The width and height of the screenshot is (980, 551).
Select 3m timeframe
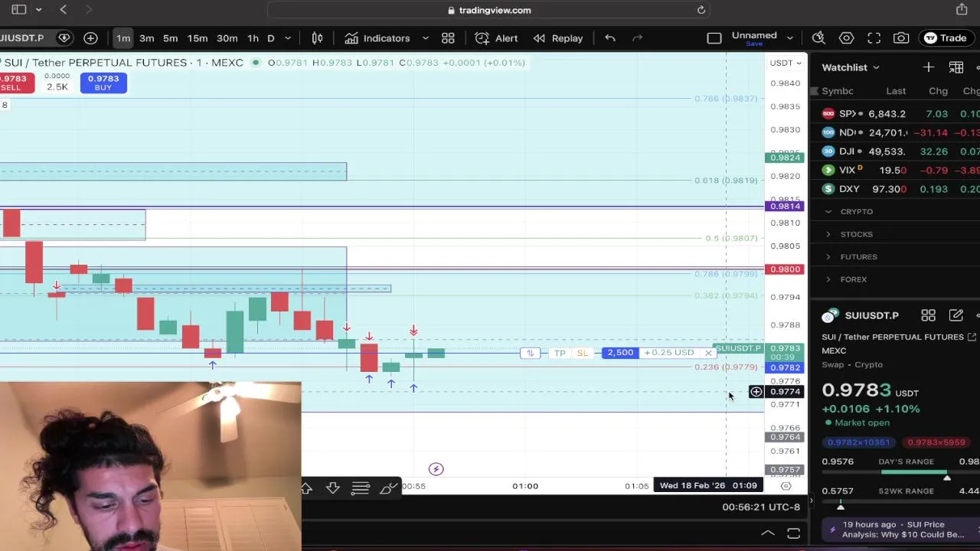(146, 38)
